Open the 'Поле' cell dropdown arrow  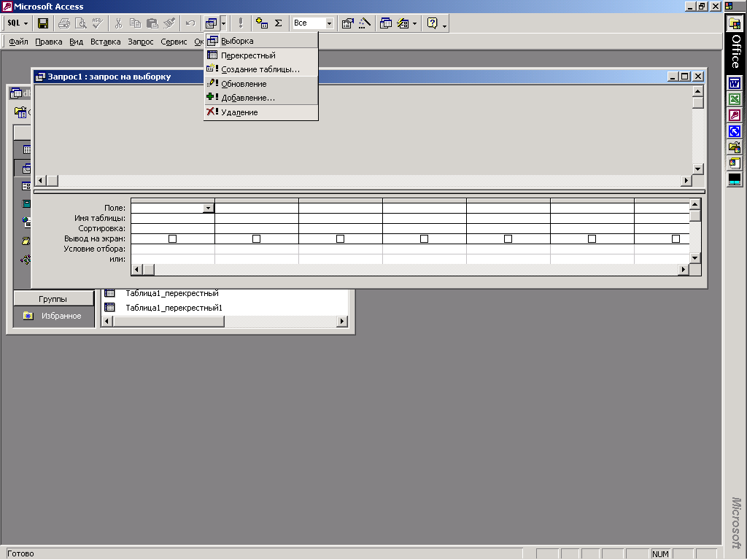[208, 208]
